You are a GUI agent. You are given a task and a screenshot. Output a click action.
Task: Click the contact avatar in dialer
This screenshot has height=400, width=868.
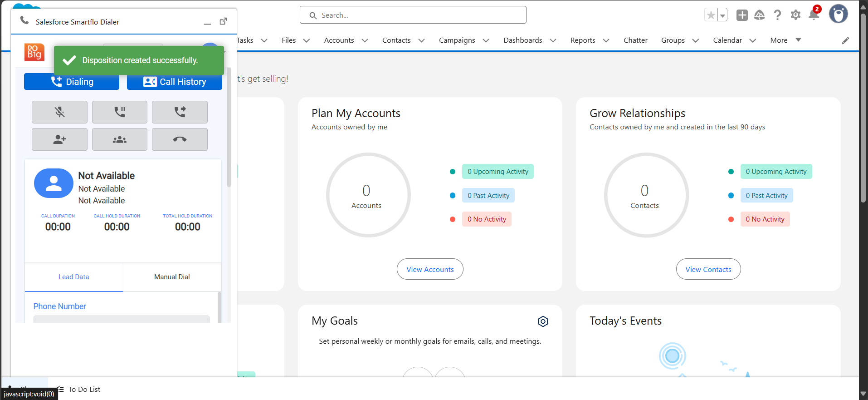54,183
